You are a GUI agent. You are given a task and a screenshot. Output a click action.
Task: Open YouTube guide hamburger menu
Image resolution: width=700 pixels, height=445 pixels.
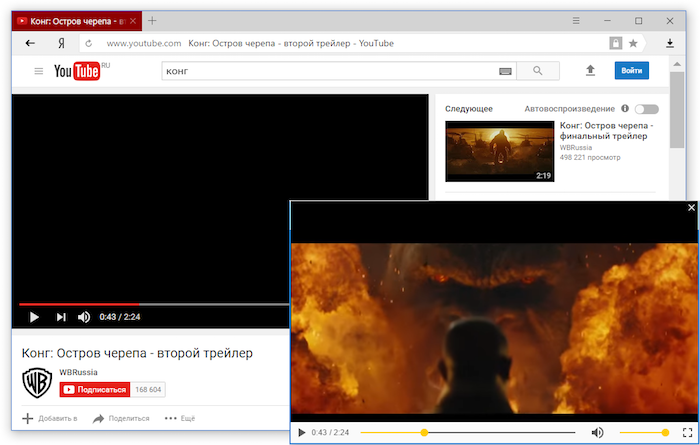[39, 71]
